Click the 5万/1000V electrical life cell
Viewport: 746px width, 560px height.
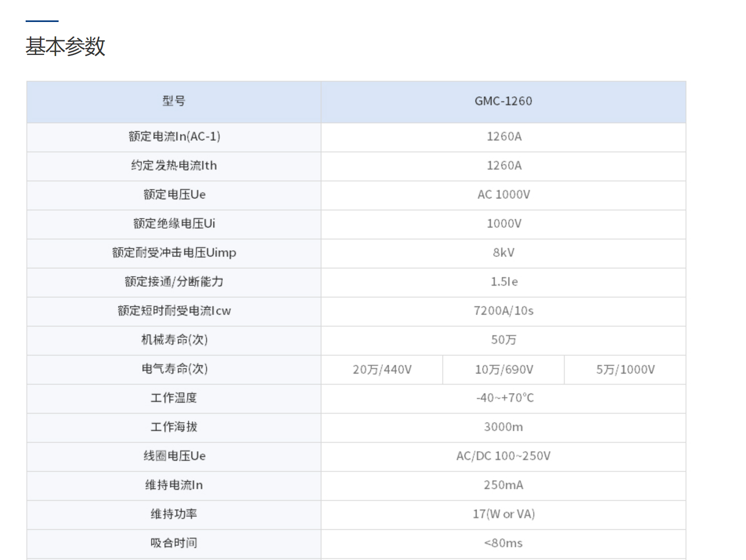tap(625, 369)
